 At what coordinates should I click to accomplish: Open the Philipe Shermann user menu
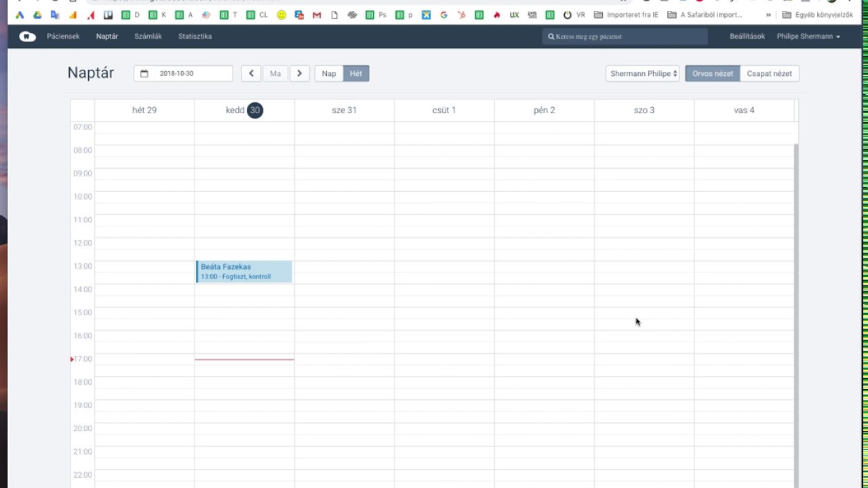(x=808, y=37)
